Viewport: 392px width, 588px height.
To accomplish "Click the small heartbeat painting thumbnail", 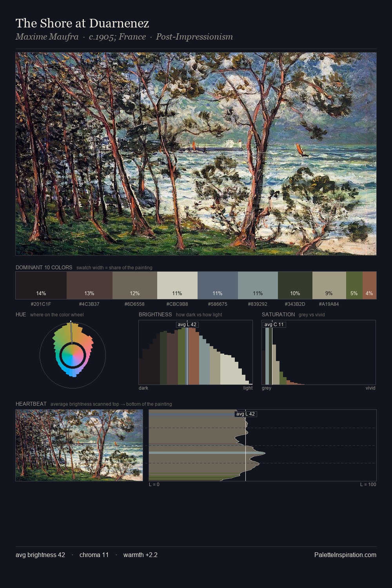I will [x=79, y=445].
